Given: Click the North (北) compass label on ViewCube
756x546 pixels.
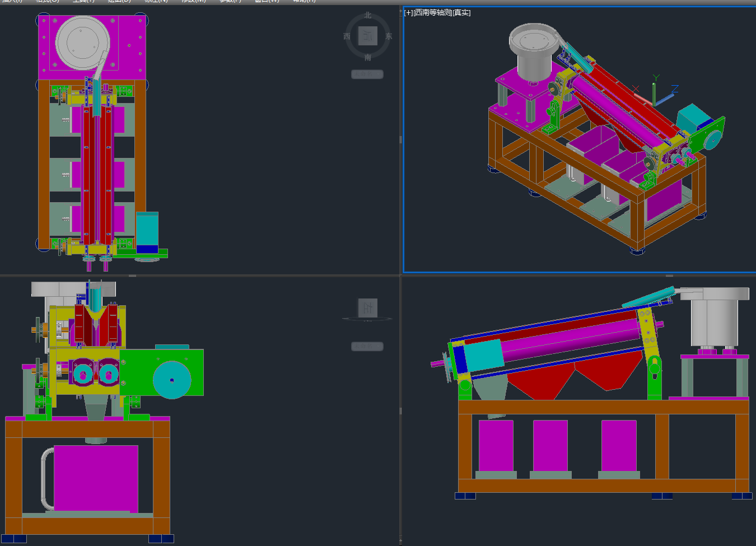Looking at the screenshot, I should click(368, 16).
